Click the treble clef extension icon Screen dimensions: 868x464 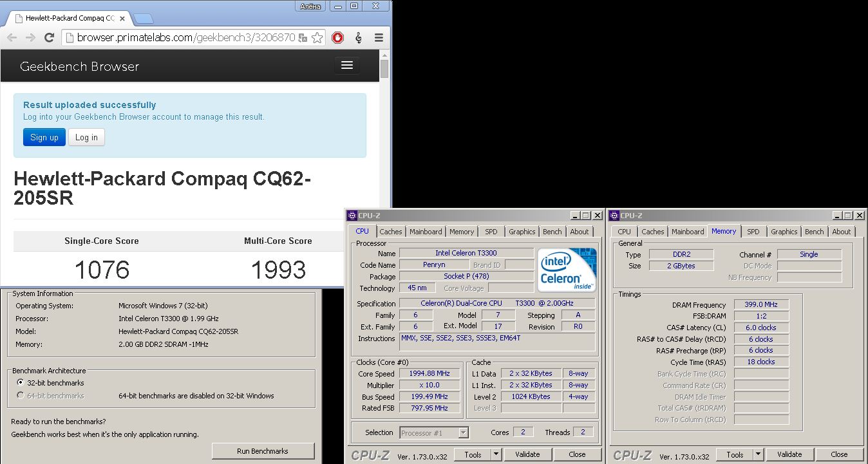coord(359,38)
